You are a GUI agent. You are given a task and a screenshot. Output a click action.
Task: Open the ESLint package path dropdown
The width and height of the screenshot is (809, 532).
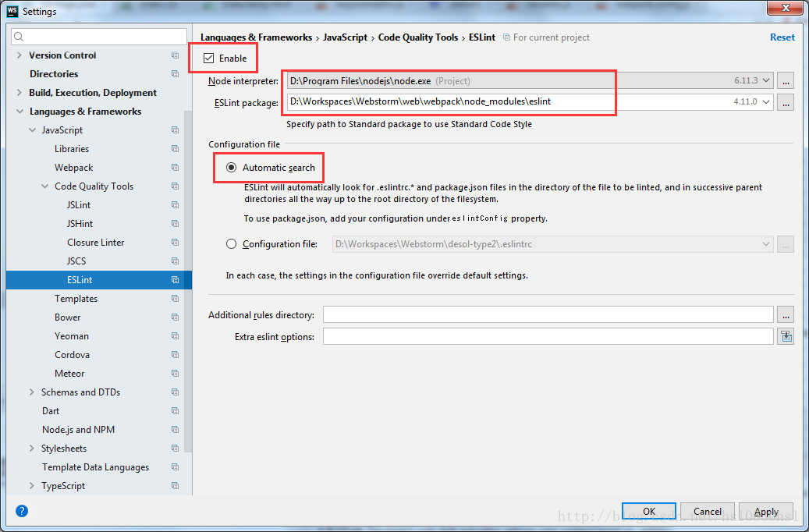click(x=766, y=102)
